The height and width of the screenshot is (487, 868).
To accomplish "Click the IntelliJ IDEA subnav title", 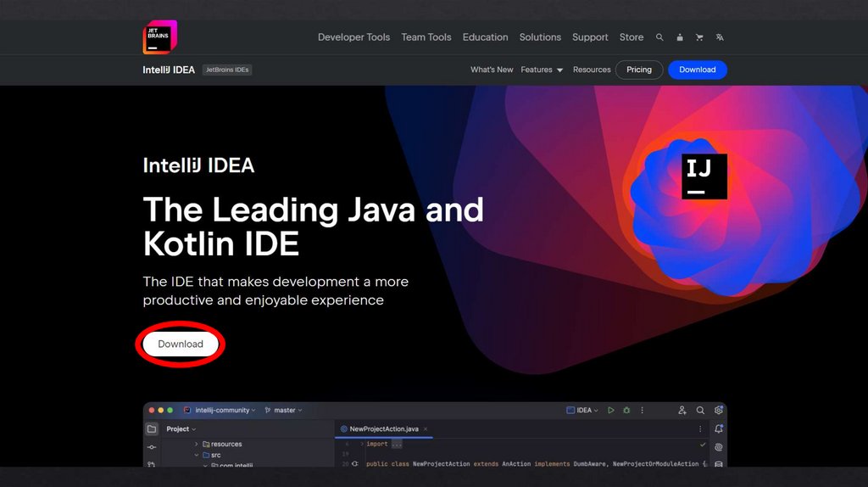I will pyautogui.click(x=169, y=70).
